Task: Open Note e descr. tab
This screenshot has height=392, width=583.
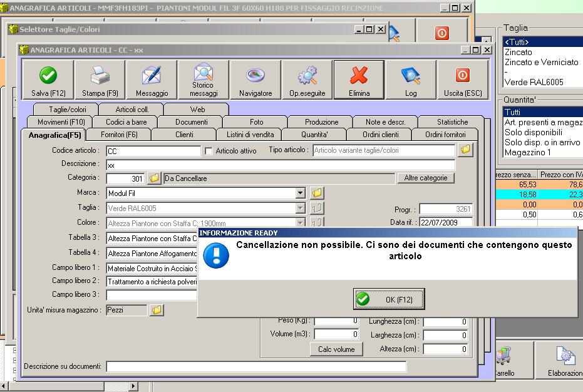Action: point(386,122)
